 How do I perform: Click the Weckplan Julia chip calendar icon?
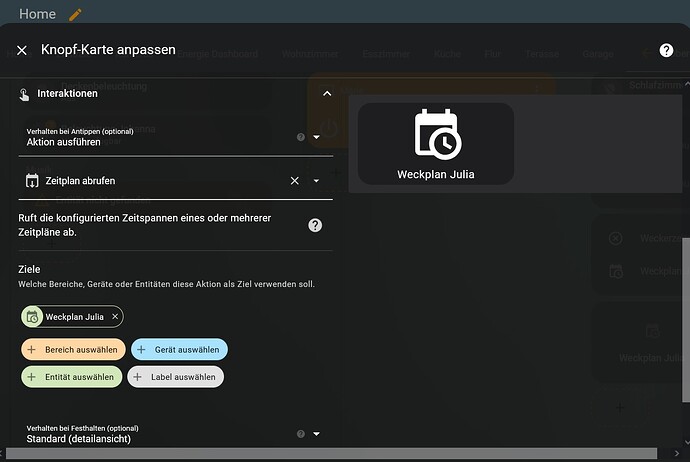click(32, 317)
